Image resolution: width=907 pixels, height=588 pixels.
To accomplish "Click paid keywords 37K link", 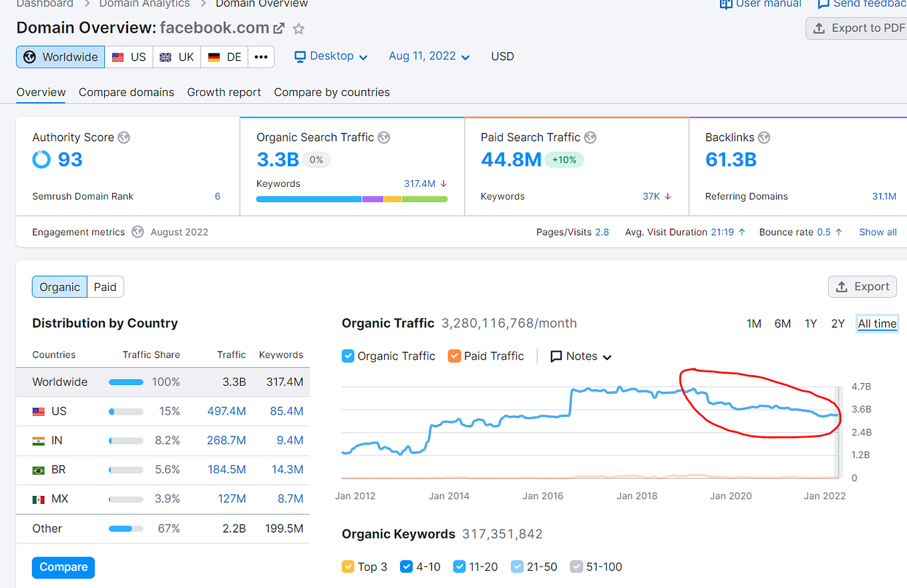I will tap(651, 196).
